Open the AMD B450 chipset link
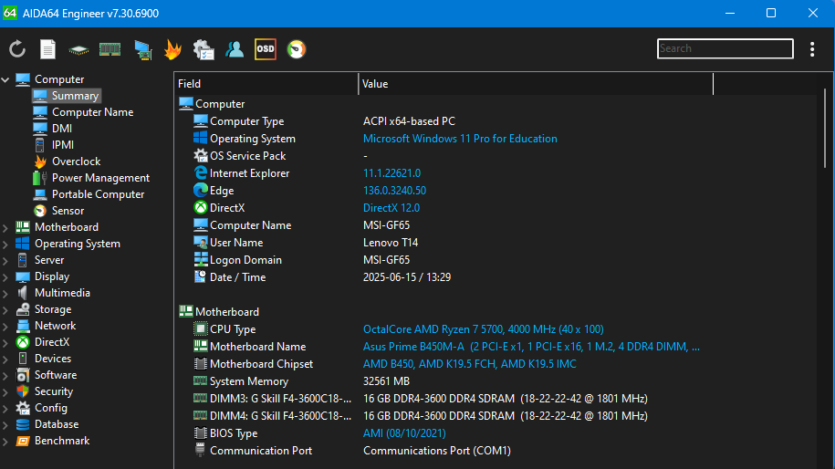835x469 pixels. (x=470, y=364)
